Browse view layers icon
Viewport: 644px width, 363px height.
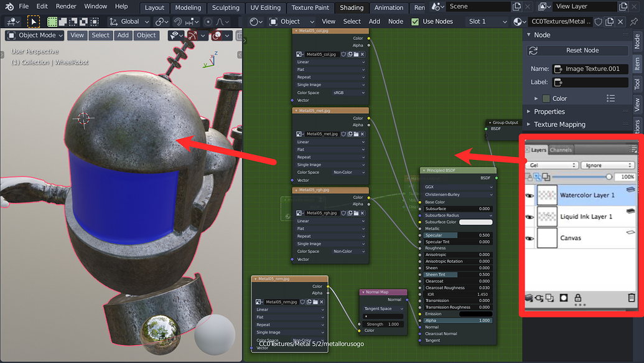click(x=544, y=7)
